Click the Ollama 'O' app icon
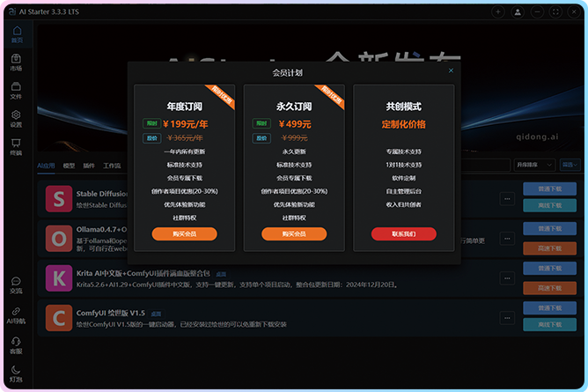The image size is (588, 392). pyautogui.click(x=59, y=239)
